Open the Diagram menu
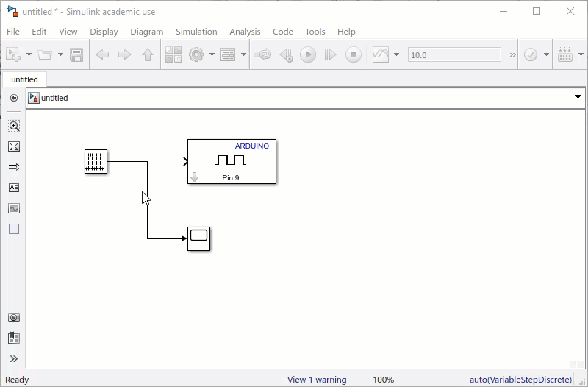 pos(146,32)
